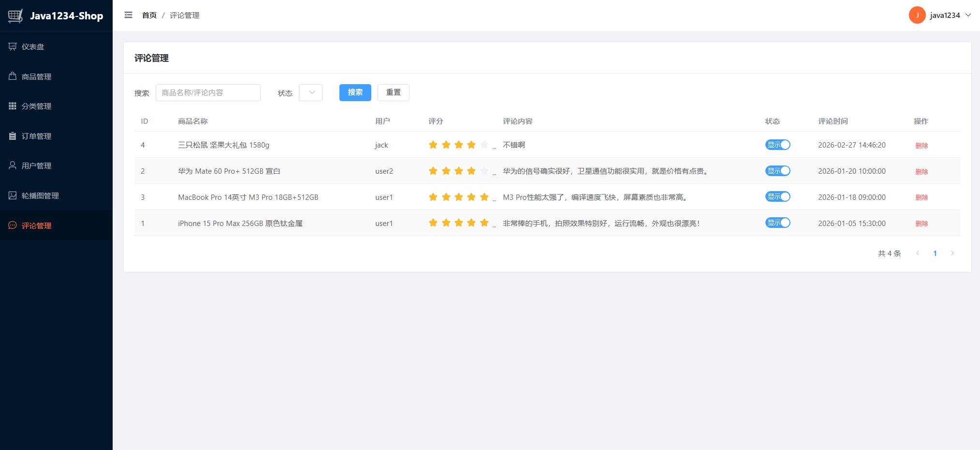Delete the iPhone 15 Pro Max review
Image resolution: width=980 pixels, height=450 pixels.
[921, 224]
